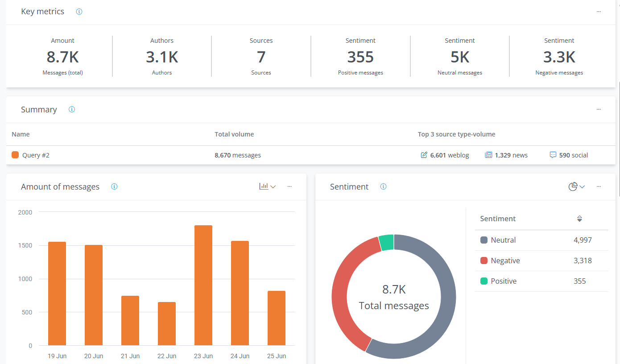Viewport: 620px width, 364px height.
Task: Click the Neutral gray legend swatch
Action: 484,240
